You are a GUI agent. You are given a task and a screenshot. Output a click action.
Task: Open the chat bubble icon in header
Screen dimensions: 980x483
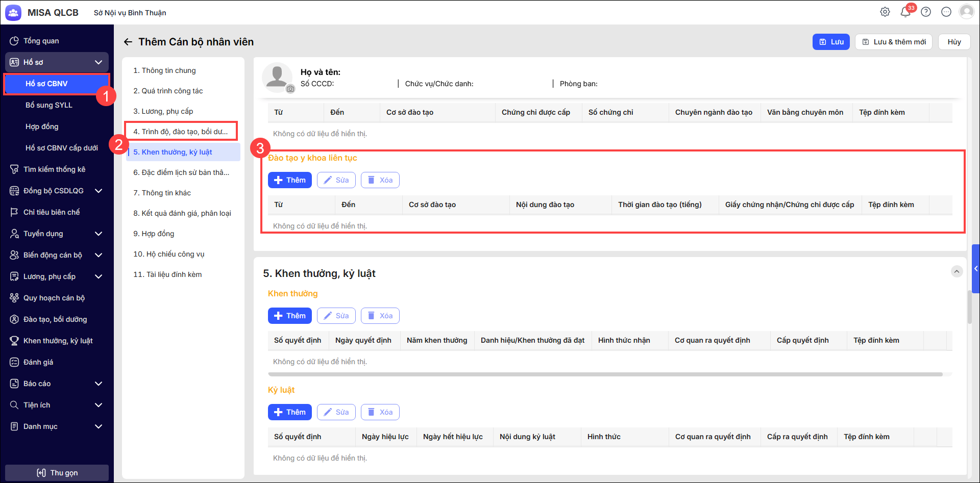tap(946, 12)
